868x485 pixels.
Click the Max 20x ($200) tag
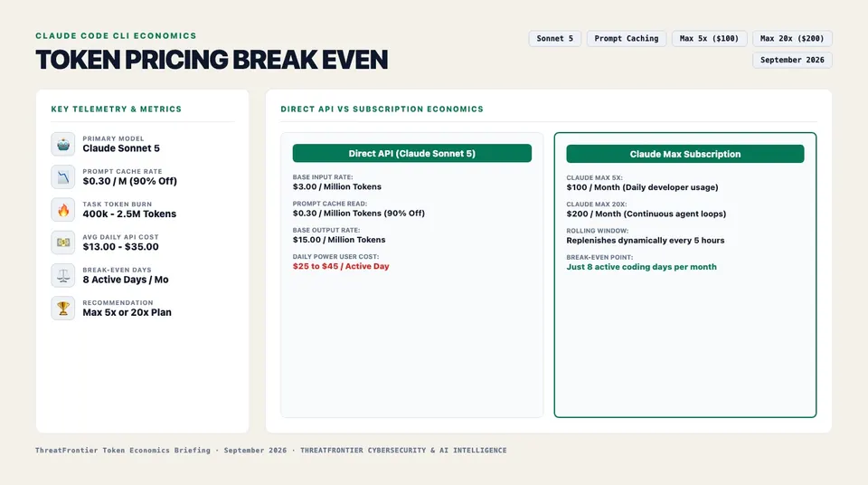(792, 38)
